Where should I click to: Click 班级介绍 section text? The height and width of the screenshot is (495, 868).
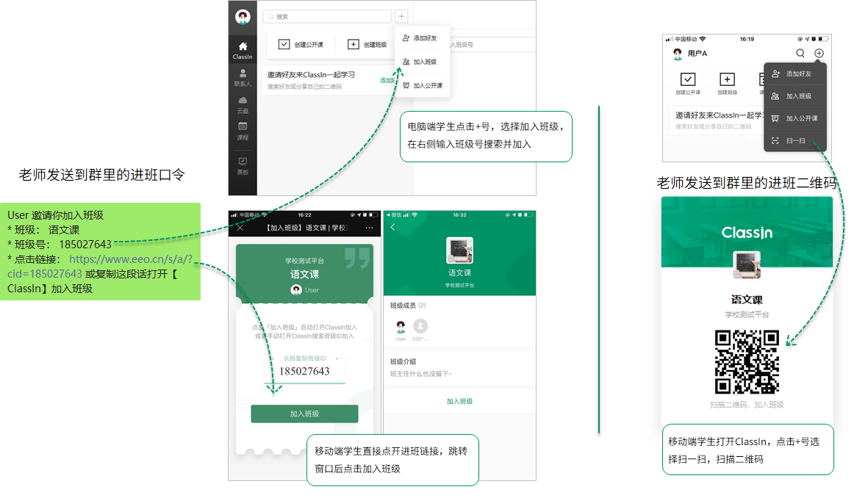click(403, 362)
